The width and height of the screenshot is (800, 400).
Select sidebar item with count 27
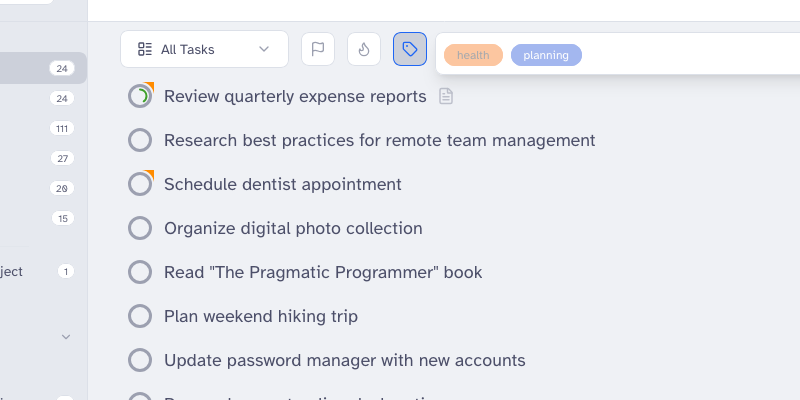40,158
